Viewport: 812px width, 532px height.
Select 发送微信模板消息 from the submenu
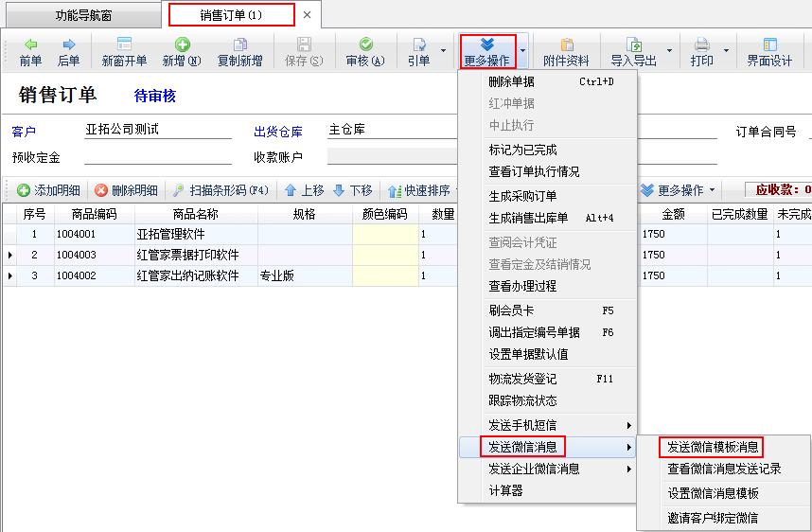coord(712,447)
